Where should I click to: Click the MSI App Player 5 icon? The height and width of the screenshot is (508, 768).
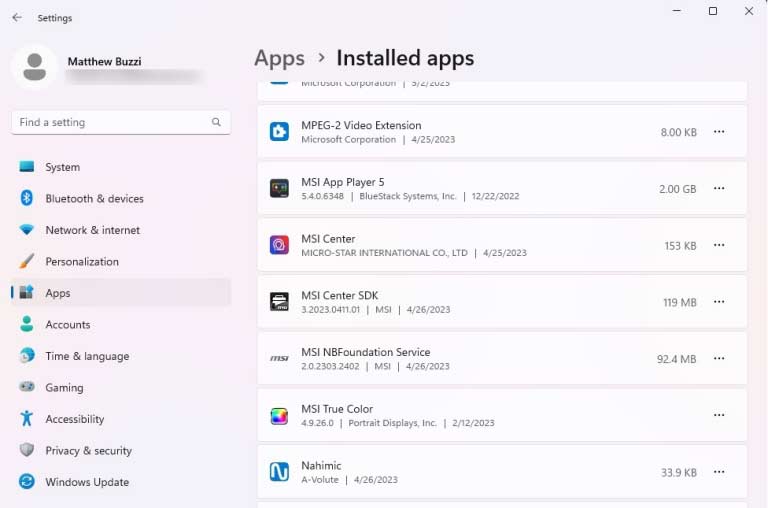[x=279, y=189]
